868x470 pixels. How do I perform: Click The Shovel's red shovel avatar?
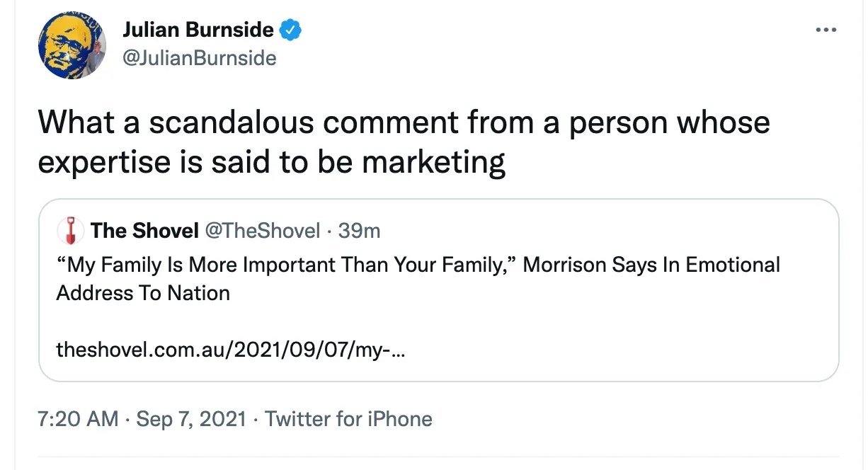tap(70, 230)
